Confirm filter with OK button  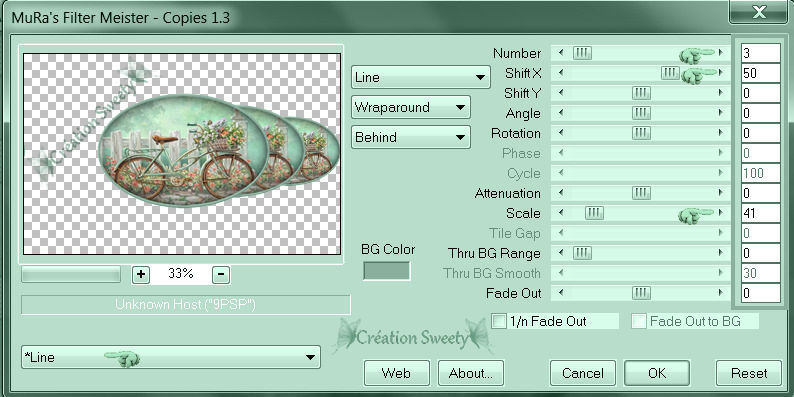tap(657, 374)
